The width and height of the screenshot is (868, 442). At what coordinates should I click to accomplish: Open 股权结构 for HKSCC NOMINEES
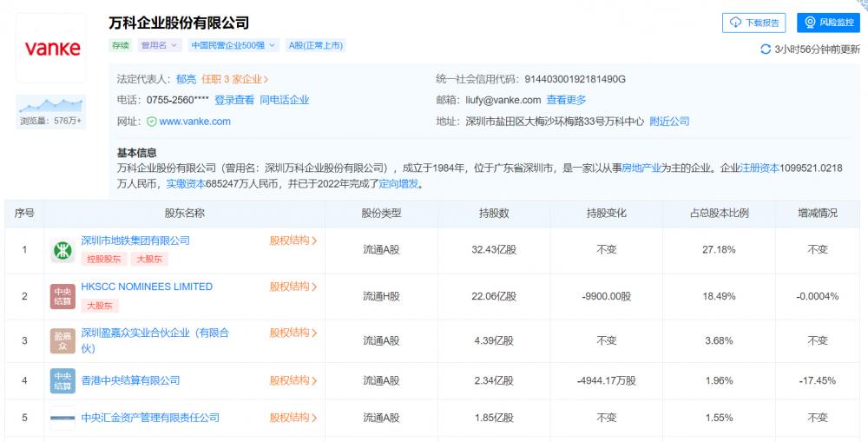tap(293, 287)
